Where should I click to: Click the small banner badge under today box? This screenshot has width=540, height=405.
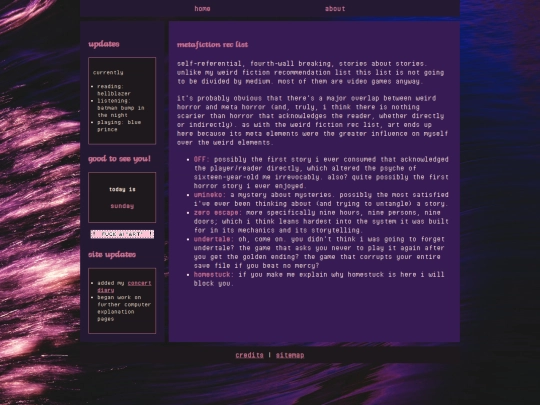[x=122, y=234]
